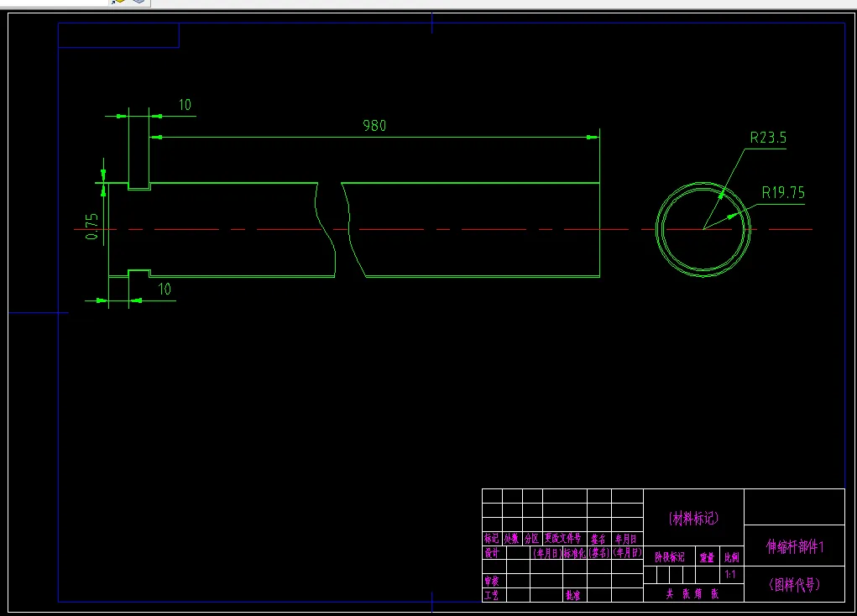The width and height of the screenshot is (857, 616).
Task: Select the upper 10 dimension text
Action: [x=185, y=105]
